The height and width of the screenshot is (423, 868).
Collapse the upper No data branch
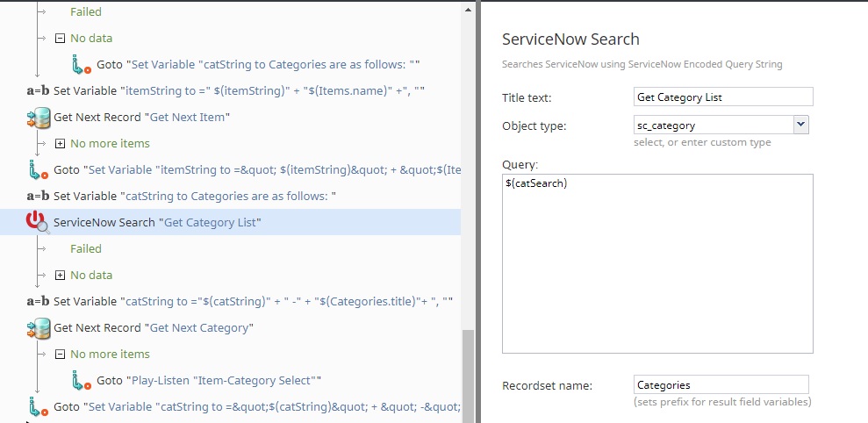60,39
